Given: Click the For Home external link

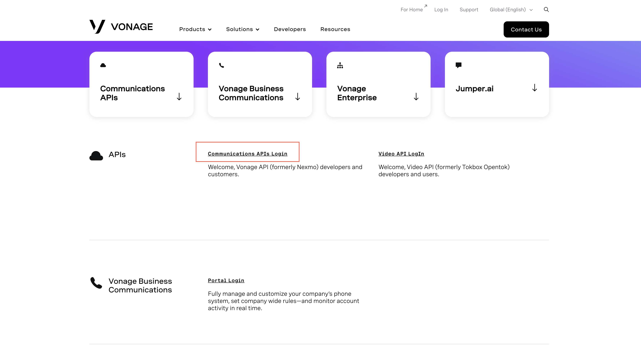Looking at the screenshot, I should click(x=414, y=9).
